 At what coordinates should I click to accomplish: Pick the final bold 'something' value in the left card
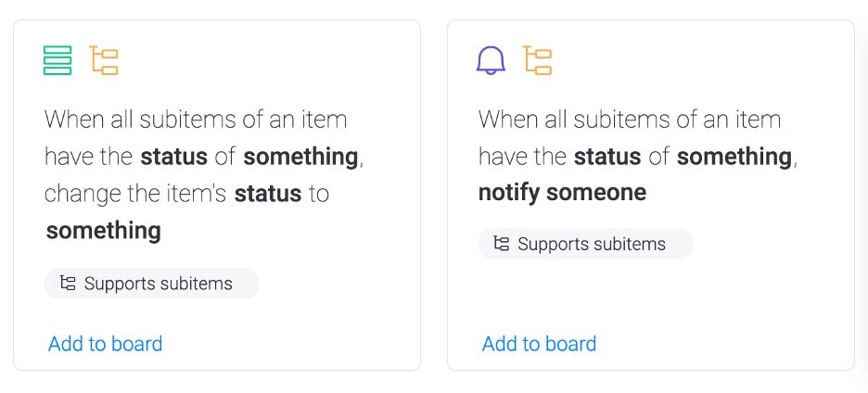[x=104, y=231]
